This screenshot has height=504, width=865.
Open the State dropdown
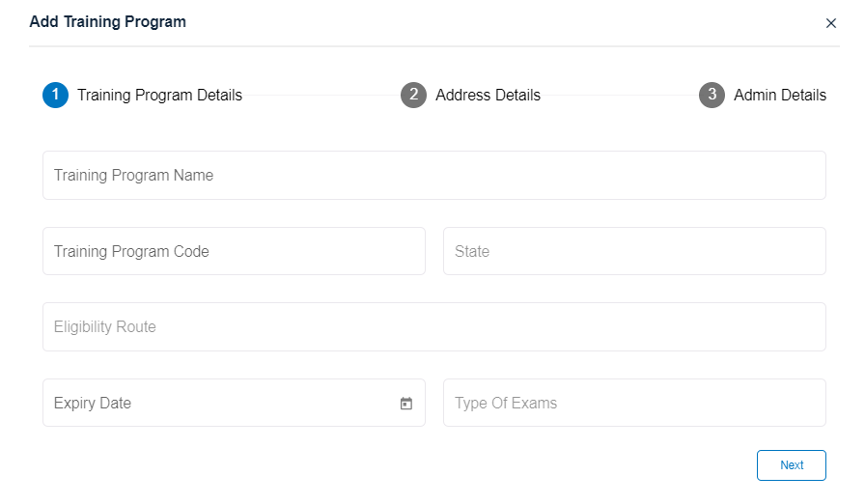click(634, 251)
